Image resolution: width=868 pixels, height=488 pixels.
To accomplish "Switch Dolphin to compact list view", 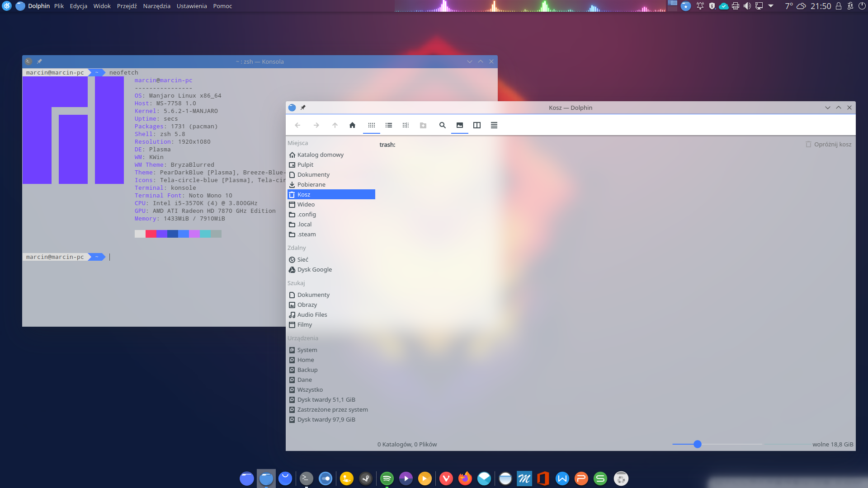I will (x=389, y=125).
